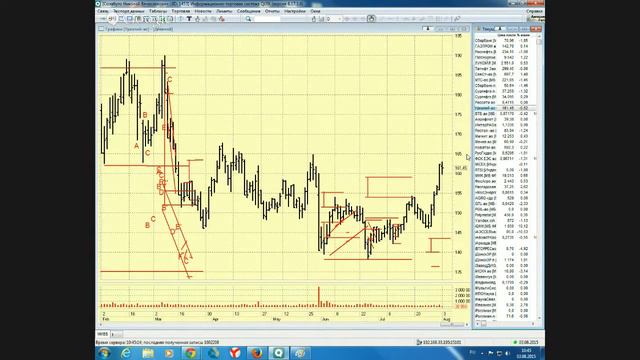Viewport: 640px width, 360px height.
Task: Select the Магнит ао row in quotes table
Action: click(x=505, y=136)
